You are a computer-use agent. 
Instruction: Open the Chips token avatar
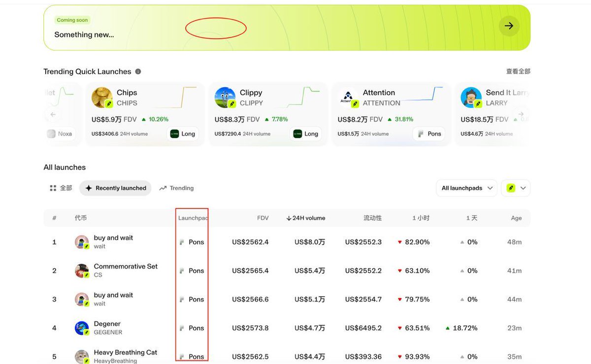point(102,97)
